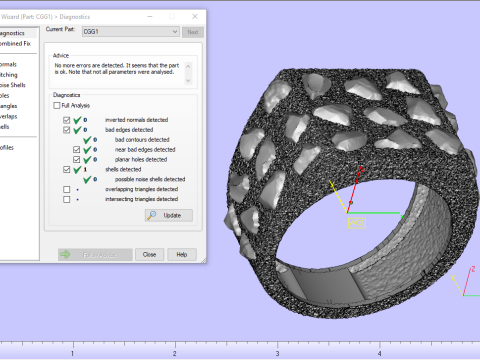Open the Normals wizard page
Viewport: 480px width, 360px height.
8,64
